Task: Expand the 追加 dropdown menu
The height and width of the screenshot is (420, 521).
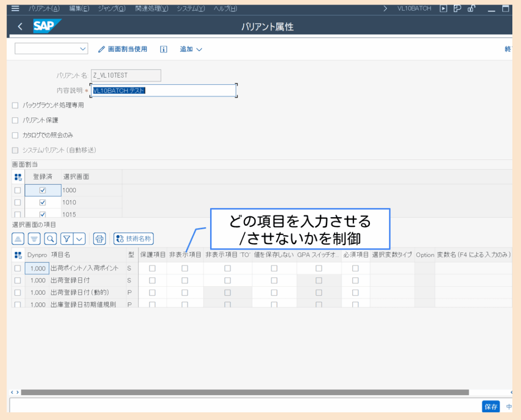Action: (x=191, y=49)
